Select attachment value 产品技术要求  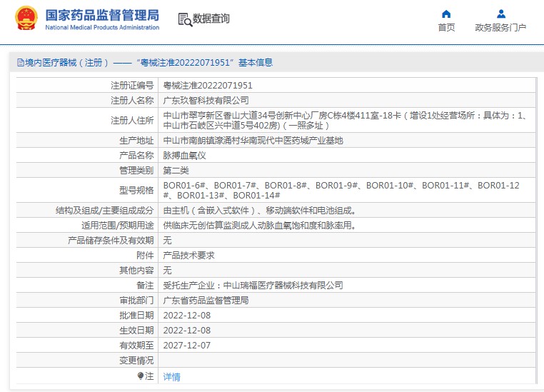tap(188, 256)
